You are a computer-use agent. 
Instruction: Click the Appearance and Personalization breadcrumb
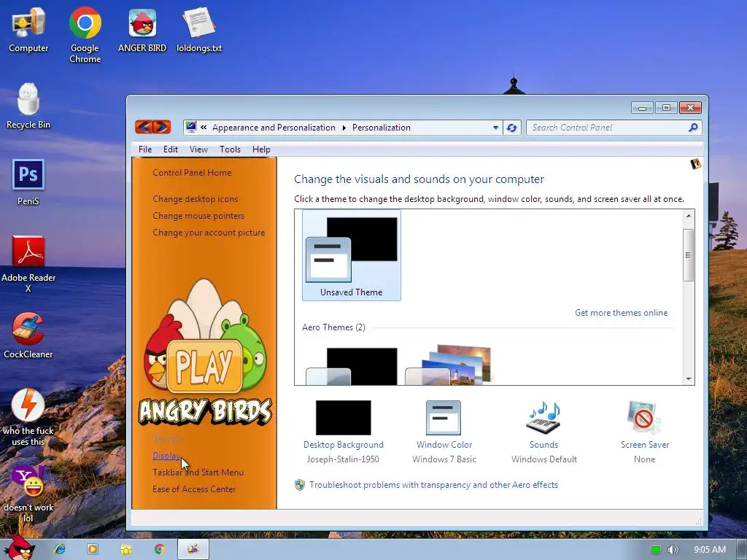tap(274, 128)
